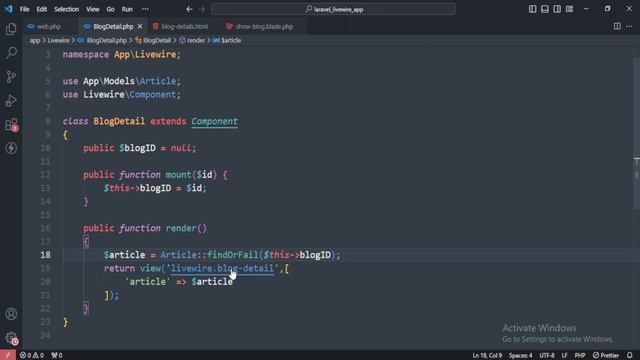
Task: Select the Livewire breadcrumb segment
Action: click(x=58, y=40)
